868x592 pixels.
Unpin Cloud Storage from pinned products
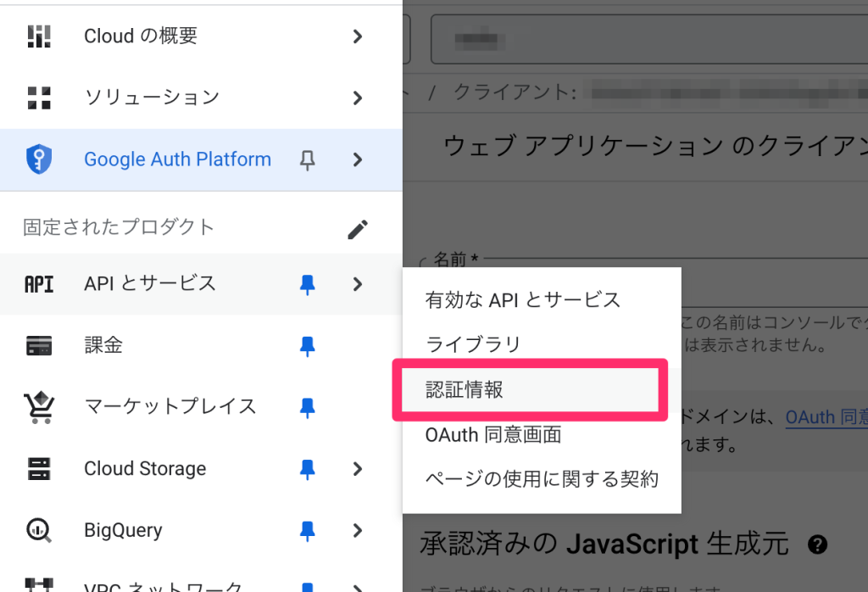click(307, 470)
